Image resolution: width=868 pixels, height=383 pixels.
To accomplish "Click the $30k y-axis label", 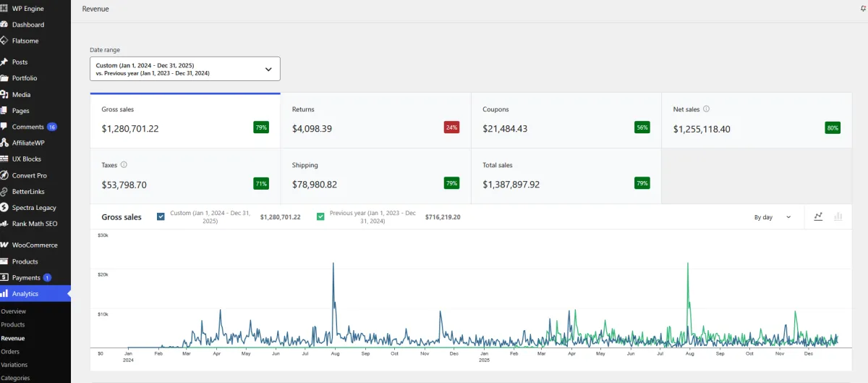I will [x=103, y=235].
